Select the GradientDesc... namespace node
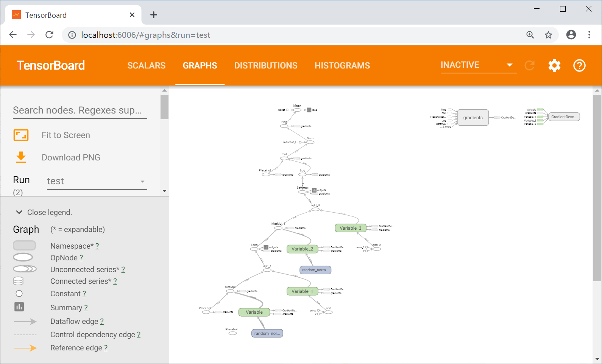 click(x=564, y=117)
